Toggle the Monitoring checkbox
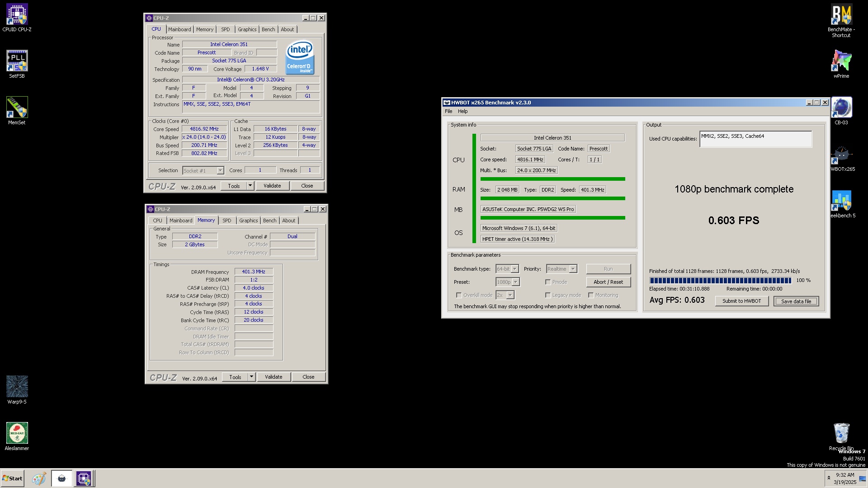Viewport: 868px width, 488px height. coord(591,295)
